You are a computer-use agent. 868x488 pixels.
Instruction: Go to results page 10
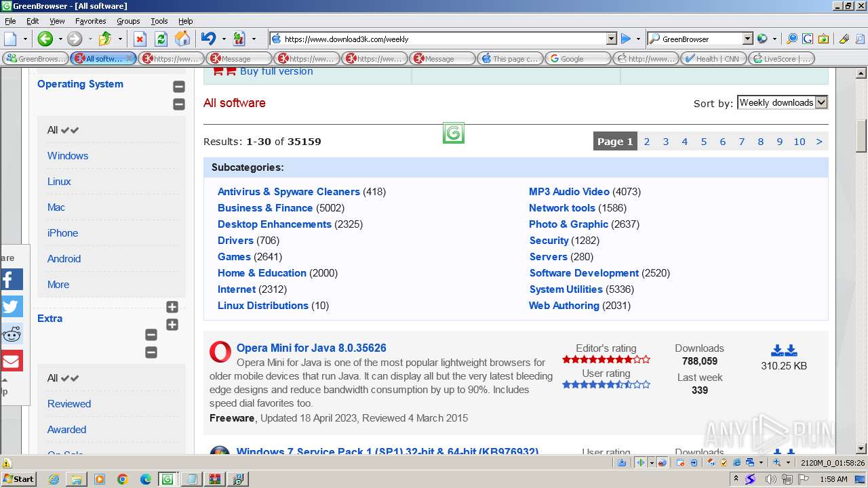pyautogui.click(x=800, y=142)
